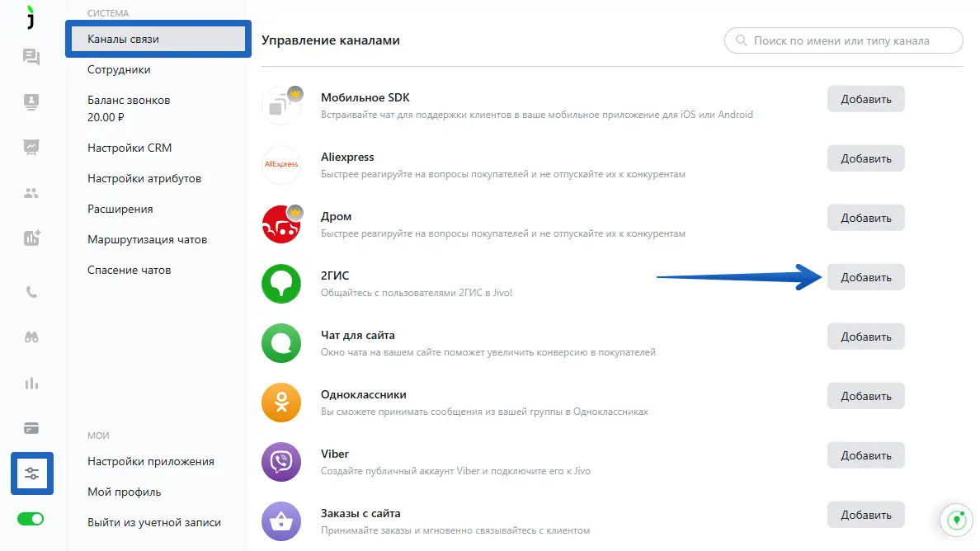The image size is (980, 551).
Task: Open the floating Jivo widget button
Action: tap(957, 519)
